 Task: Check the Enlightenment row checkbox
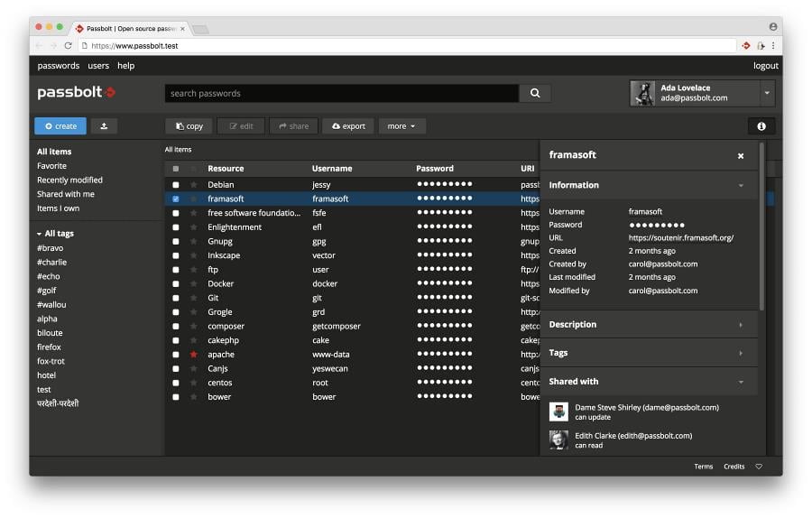(176, 227)
